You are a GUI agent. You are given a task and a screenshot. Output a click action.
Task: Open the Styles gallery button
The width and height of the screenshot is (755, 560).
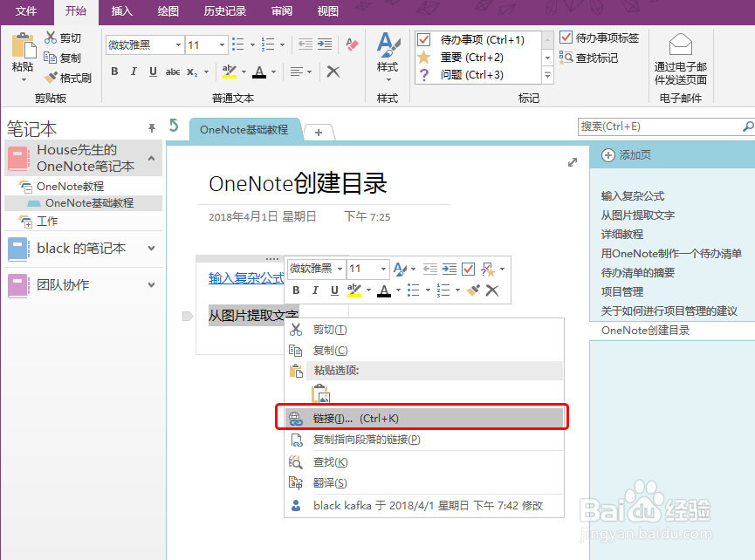(x=388, y=57)
